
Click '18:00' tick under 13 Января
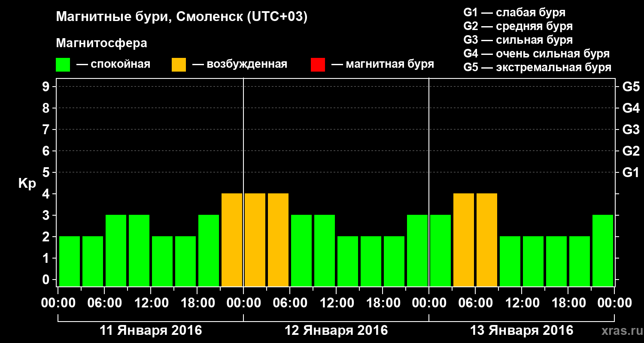[x=568, y=303]
